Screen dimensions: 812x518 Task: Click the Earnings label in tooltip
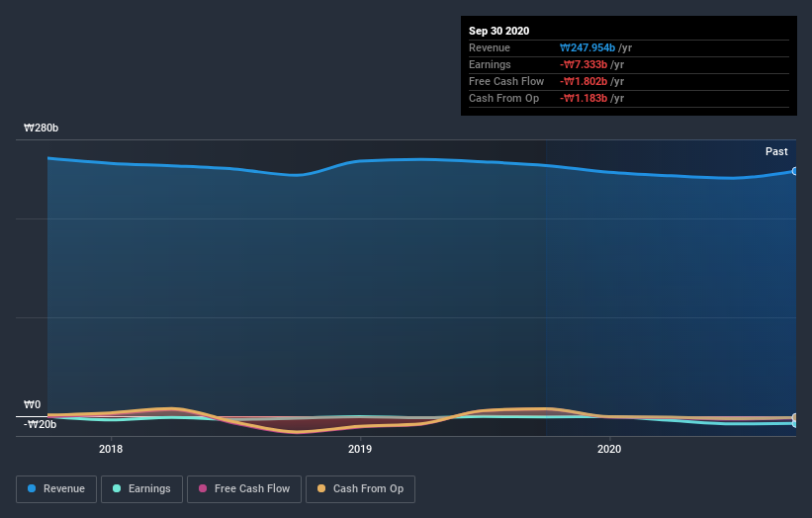[490, 64]
